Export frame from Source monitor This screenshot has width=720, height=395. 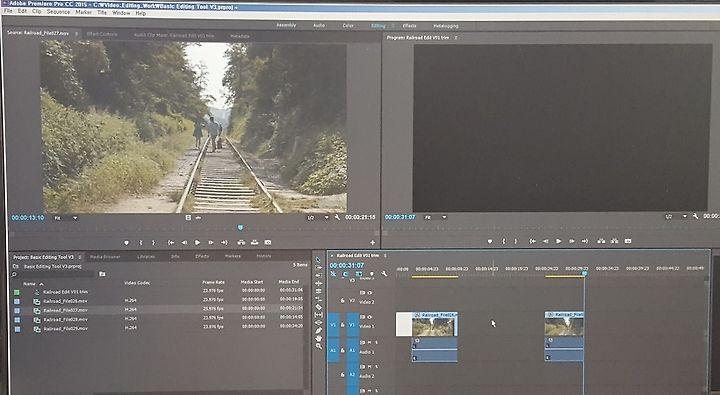tap(268, 242)
